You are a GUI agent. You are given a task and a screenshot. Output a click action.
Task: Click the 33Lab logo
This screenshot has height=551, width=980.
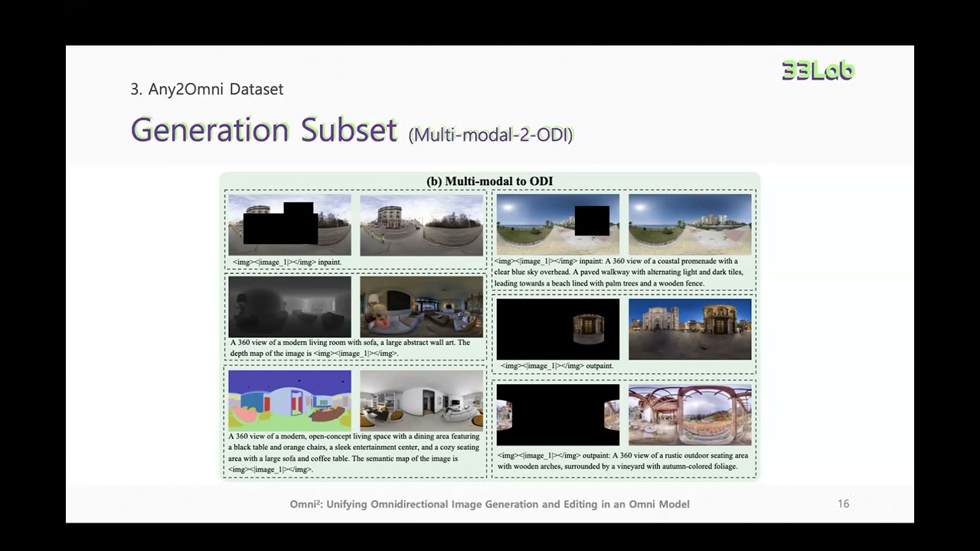point(818,70)
